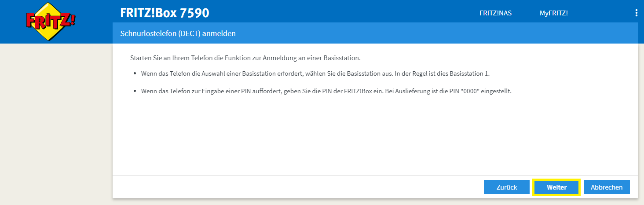
Task: Click the first bullet point marker
Action: tap(135, 73)
